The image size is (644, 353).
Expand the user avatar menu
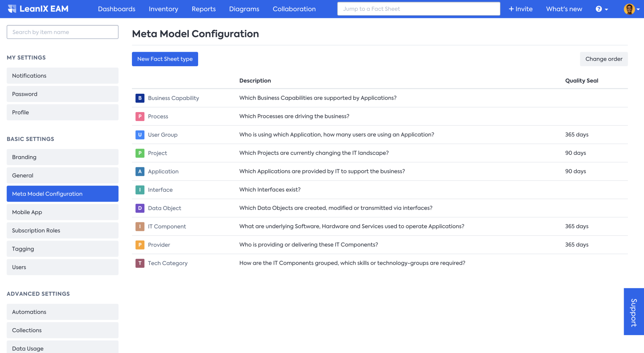[631, 9]
